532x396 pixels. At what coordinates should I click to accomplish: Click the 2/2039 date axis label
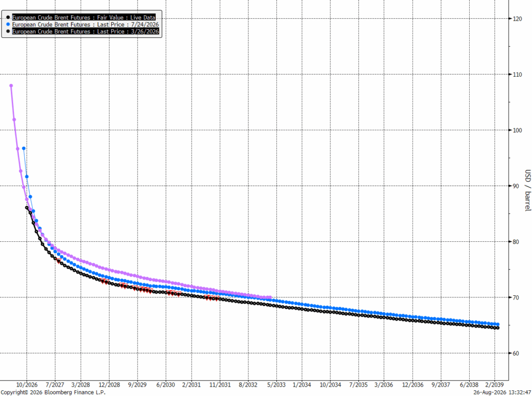point(495,385)
